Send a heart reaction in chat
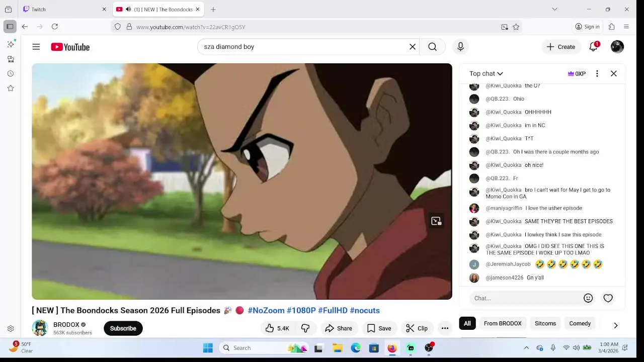The image size is (644, 362). point(608,298)
